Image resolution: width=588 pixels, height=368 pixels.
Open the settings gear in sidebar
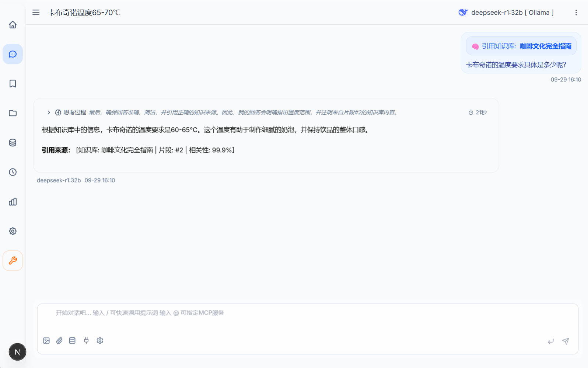[13, 231]
